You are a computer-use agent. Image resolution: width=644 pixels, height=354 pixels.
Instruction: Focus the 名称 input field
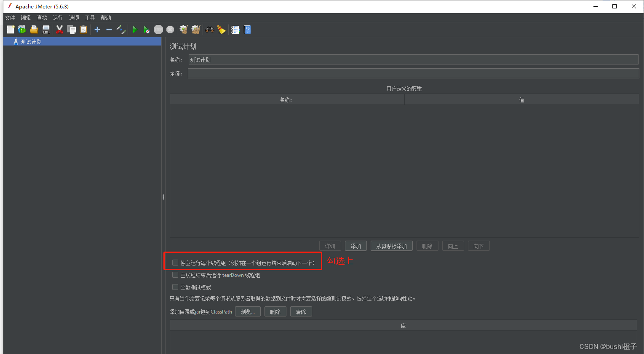point(414,60)
